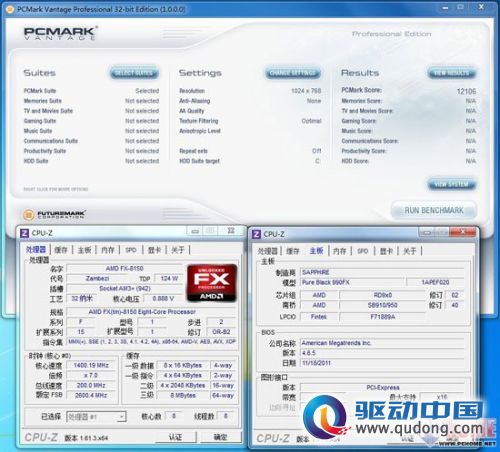This screenshot has height=452, width=500.
Task: Click the PCMark Vantage logo
Action: (x=60, y=33)
